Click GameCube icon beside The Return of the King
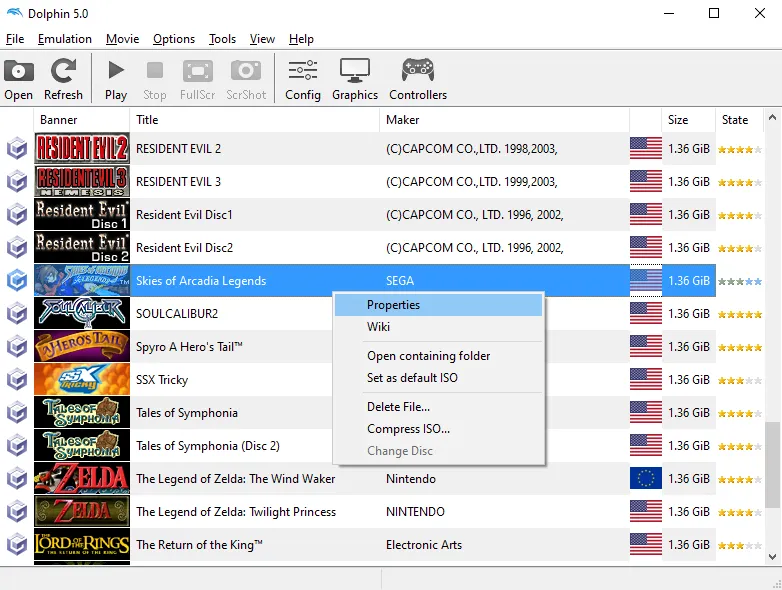782x590 pixels. point(17,545)
